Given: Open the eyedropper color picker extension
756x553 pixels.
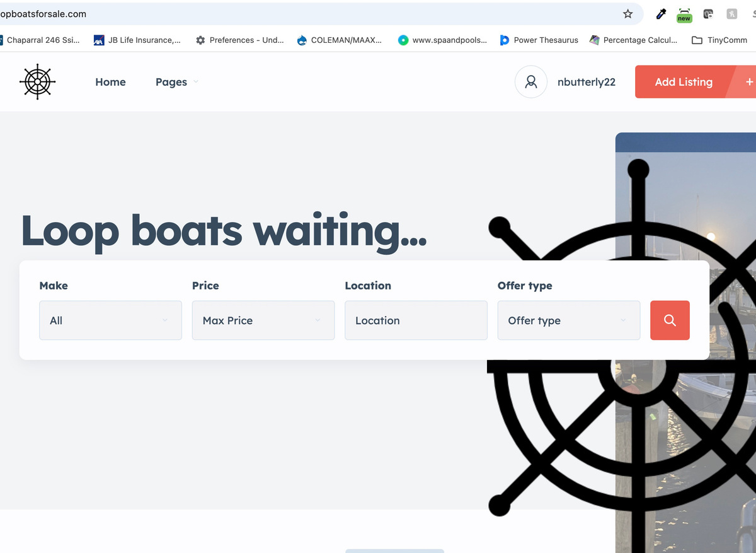Looking at the screenshot, I should pyautogui.click(x=661, y=14).
